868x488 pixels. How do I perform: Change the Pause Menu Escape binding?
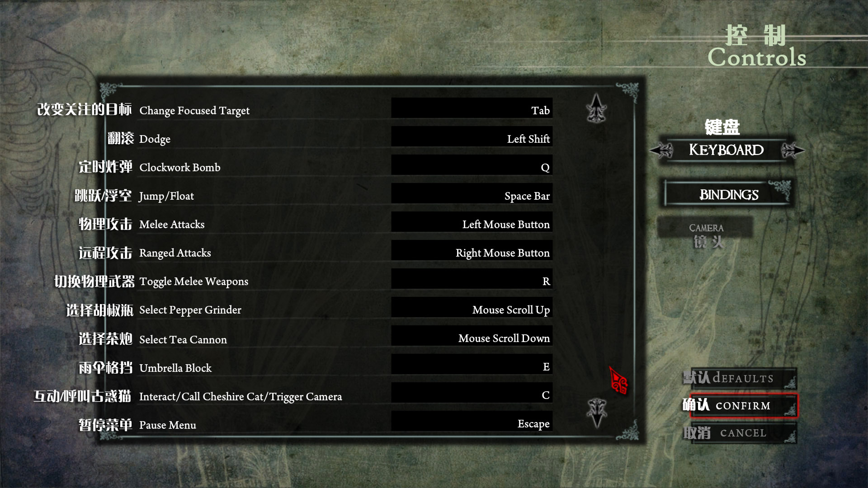coord(472,422)
